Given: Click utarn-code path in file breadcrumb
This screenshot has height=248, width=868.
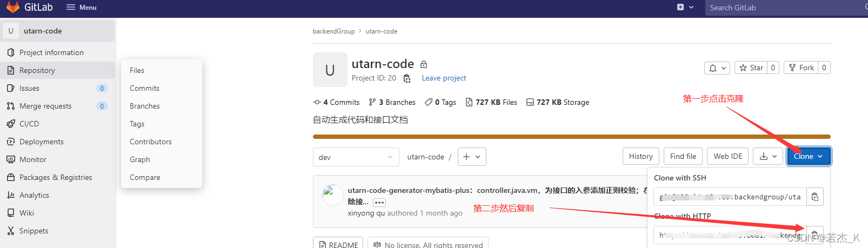Looking at the screenshot, I should tap(425, 157).
